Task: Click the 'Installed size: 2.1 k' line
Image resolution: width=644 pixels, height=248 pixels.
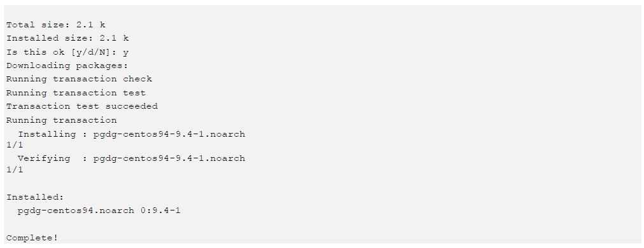Action: click(67, 38)
